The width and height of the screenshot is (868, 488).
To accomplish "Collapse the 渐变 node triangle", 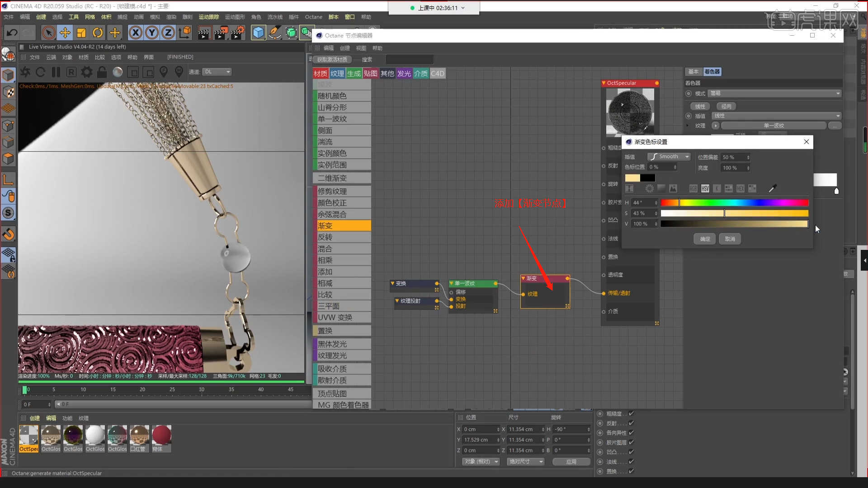I will tap(523, 278).
